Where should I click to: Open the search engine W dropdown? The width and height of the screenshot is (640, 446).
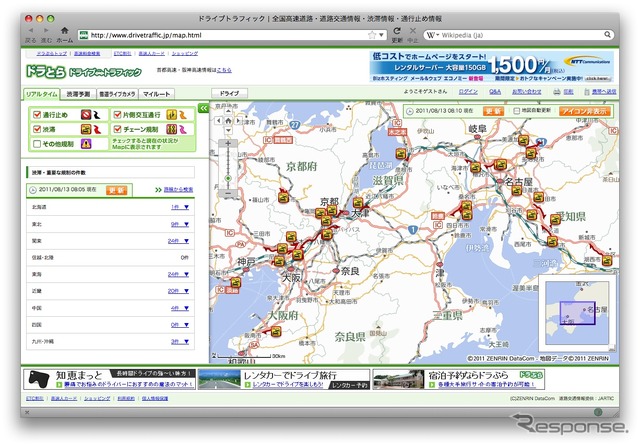click(433, 35)
